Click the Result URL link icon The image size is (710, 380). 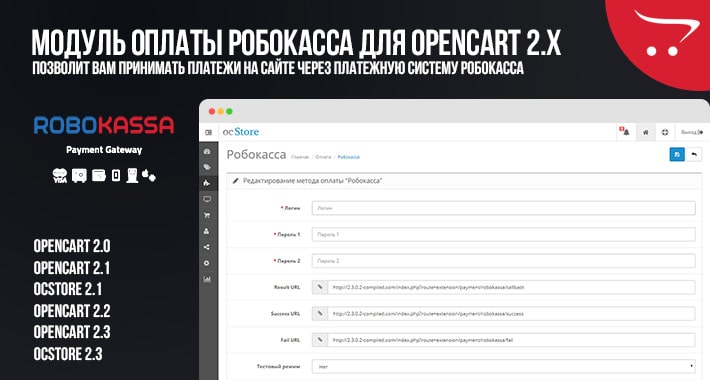click(320, 287)
